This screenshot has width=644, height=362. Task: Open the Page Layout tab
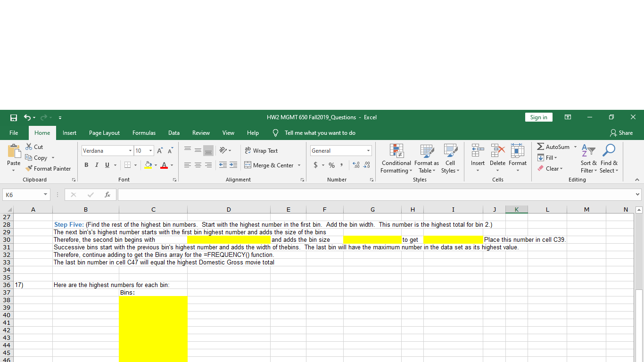104,133
